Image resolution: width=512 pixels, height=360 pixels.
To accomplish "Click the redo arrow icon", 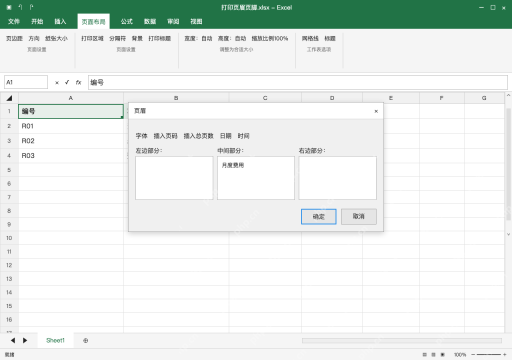I will (x=31, y=7).
